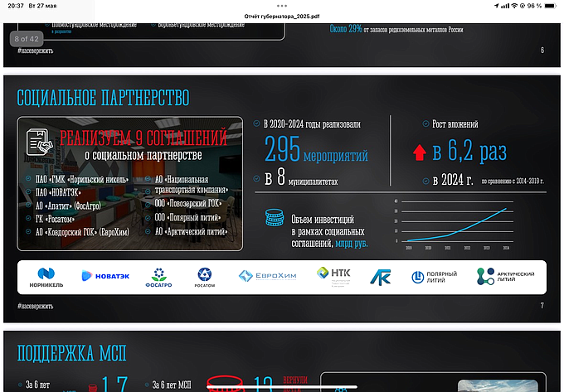Tap the Rosatom logo
This screenshot has height=392, width=564.
point(205,276)
